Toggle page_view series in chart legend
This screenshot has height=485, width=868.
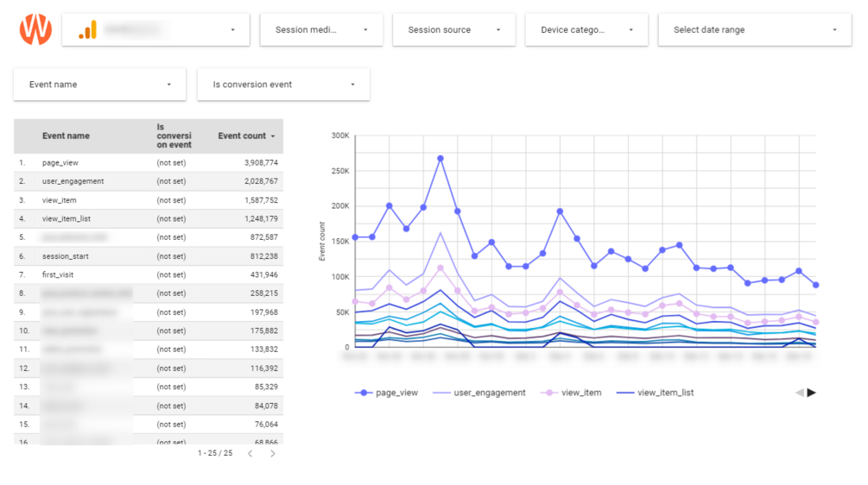pyautogui.click(x=386, y=393)
